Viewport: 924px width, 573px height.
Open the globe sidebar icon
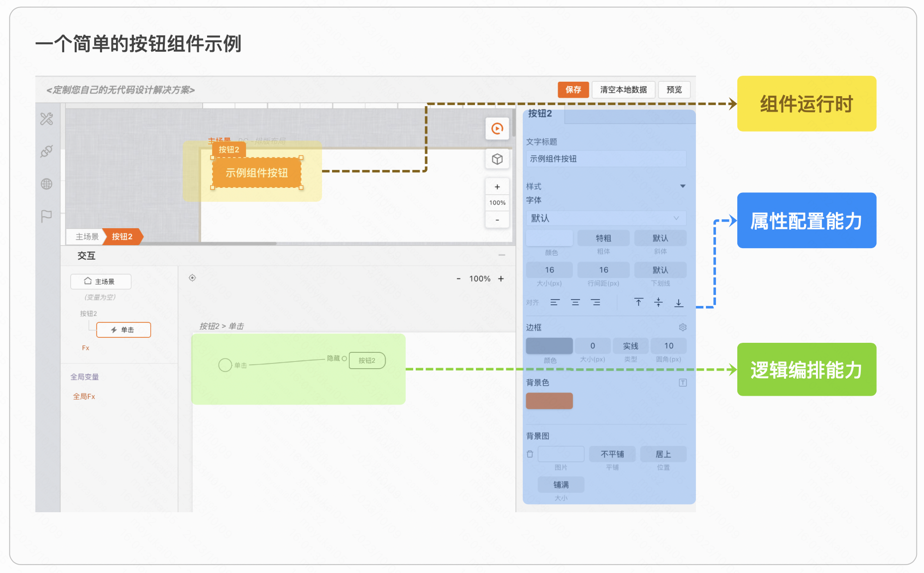click(47, 184)
